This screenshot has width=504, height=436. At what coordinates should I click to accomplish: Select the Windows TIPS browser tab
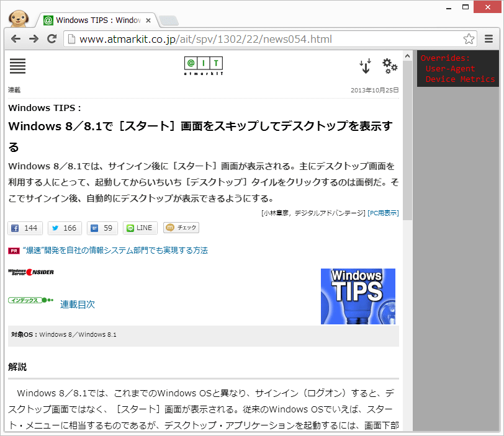tap(97, 20)
